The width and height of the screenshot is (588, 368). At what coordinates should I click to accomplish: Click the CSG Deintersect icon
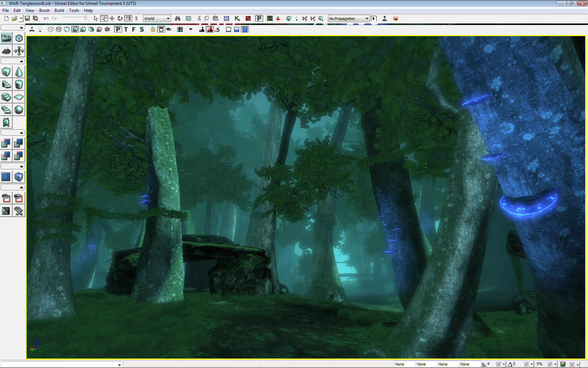point(19,156)
